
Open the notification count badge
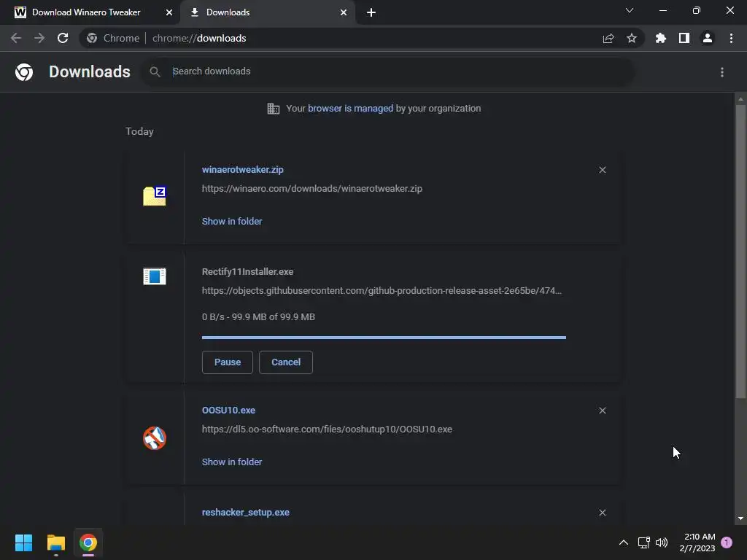727,542
